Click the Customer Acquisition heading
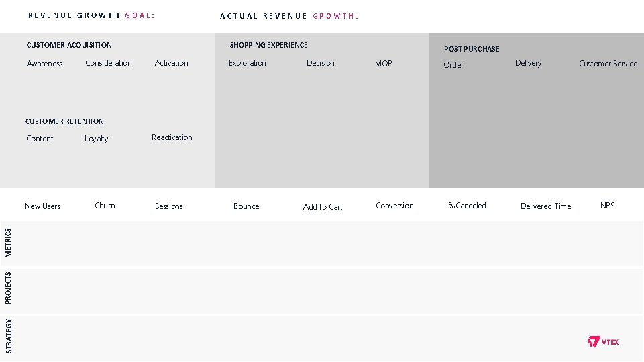The width and height of the screenshot is (644, 362). [69, 45]
